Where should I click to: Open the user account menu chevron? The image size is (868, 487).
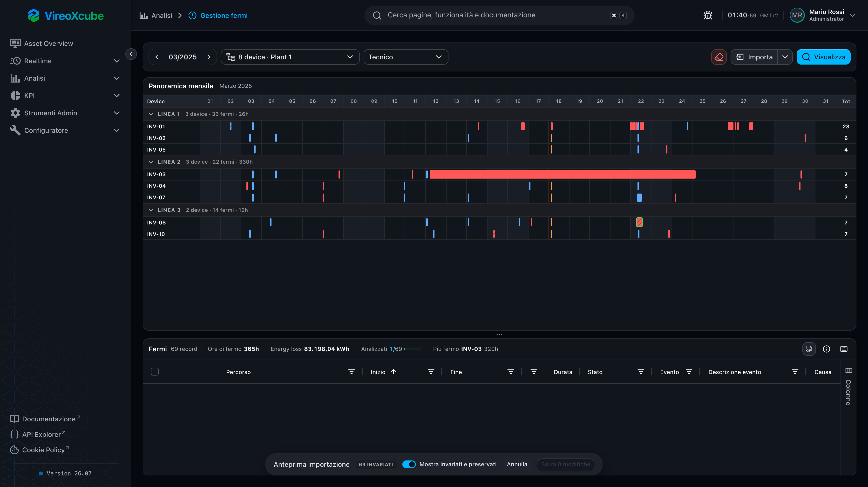(853, 15)
